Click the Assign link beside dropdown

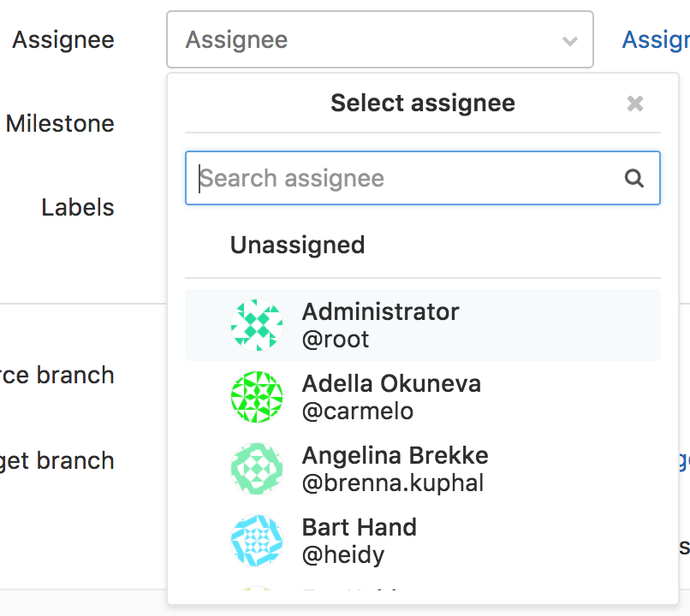(x=656, y=40)
